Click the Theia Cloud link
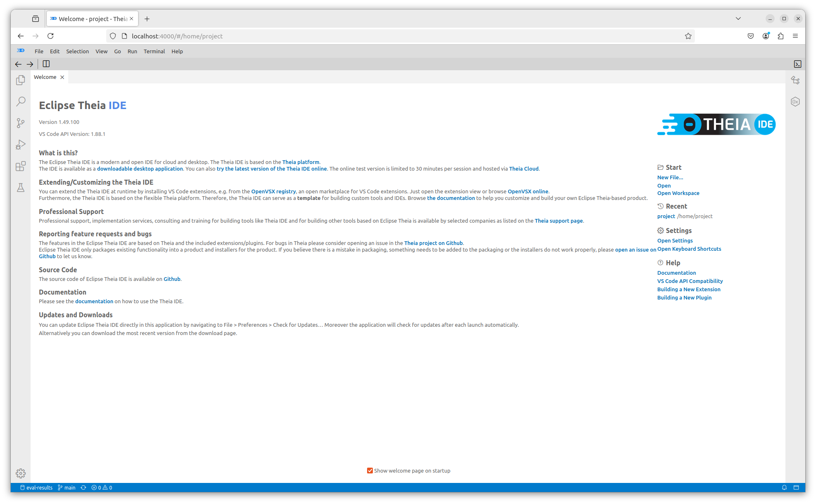The height and width of the screenshot is (504, 816). click(x=524, y=169)
